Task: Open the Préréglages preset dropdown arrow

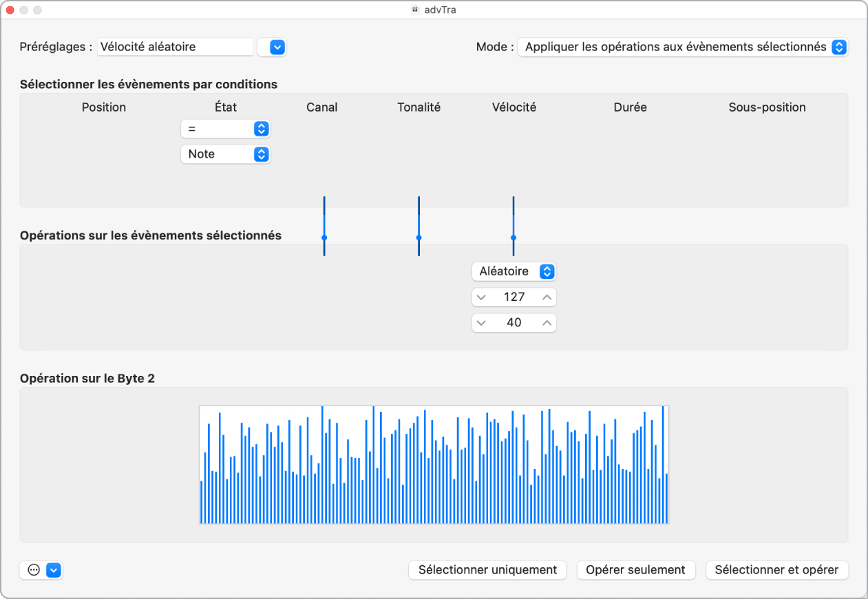Action: click(x=277, y=47)
